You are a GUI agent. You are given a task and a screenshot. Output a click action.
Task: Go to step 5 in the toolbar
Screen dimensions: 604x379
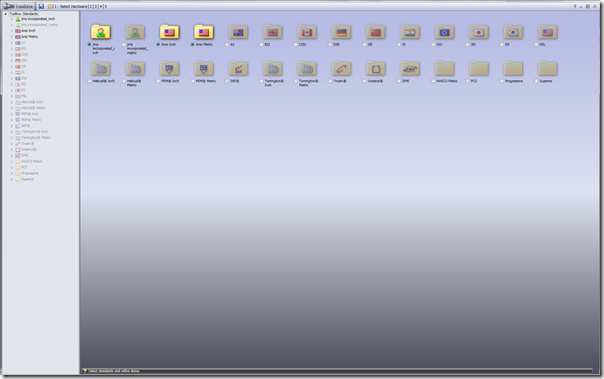tap(106, 7)
